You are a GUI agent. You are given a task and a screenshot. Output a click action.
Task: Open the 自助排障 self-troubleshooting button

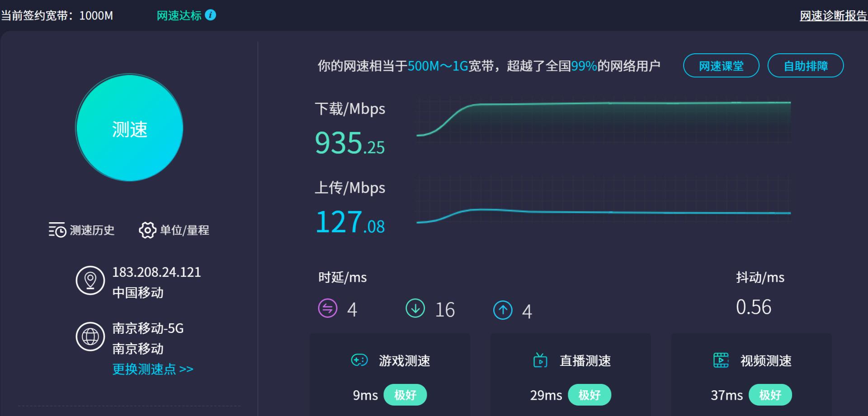pyautogui.click(x=806, y=66)
